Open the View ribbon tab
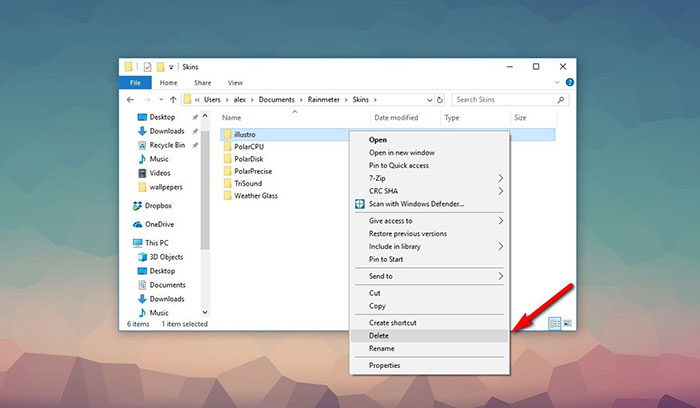The width and height of the screenshot is (700, 408). (235, 82)
